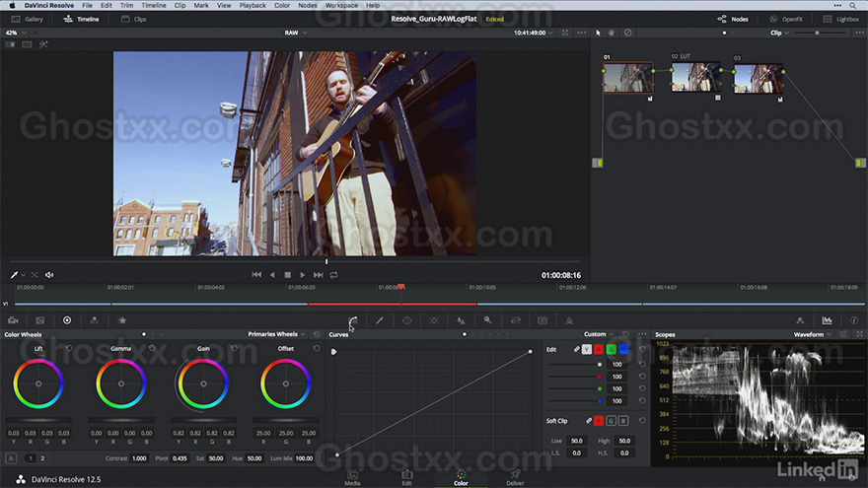The width and height of the screenshot is (868, 488).
Task: Open the Waveform scope type dropdown
Action: [812, 334]
